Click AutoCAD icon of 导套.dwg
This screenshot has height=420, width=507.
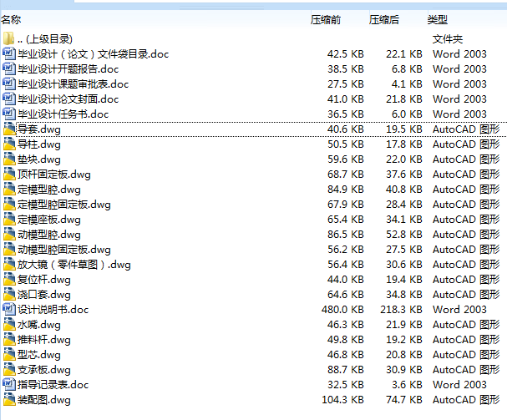9,129
